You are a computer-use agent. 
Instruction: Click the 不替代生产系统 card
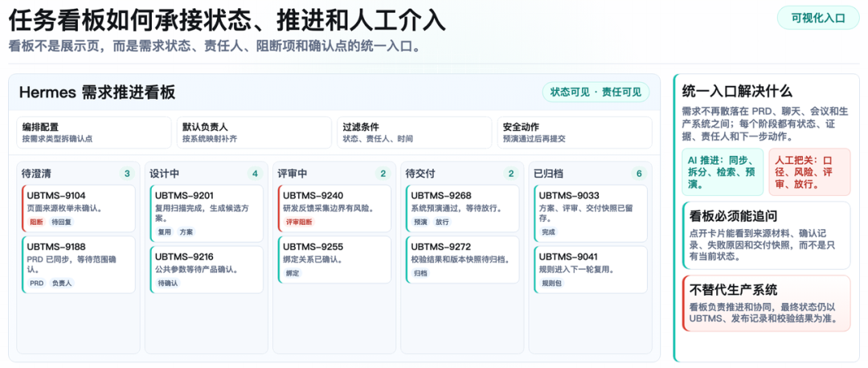coord(766,303)
